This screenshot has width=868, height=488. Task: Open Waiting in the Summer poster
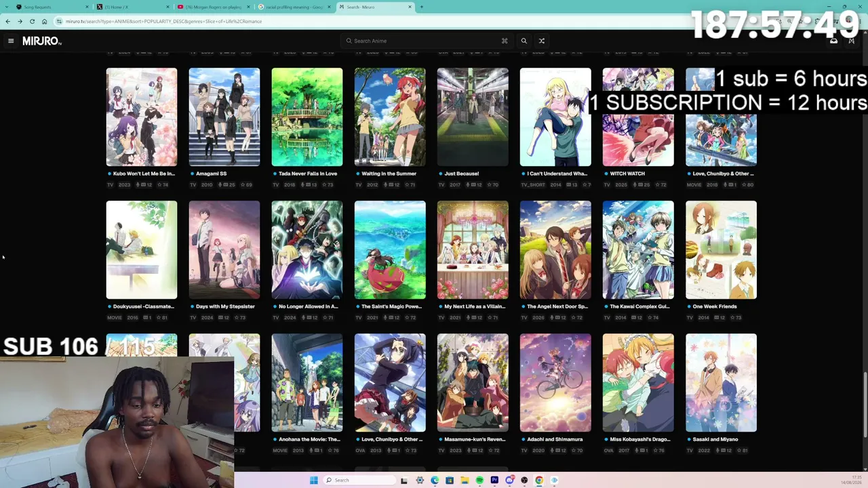click(x=390, y=117)
